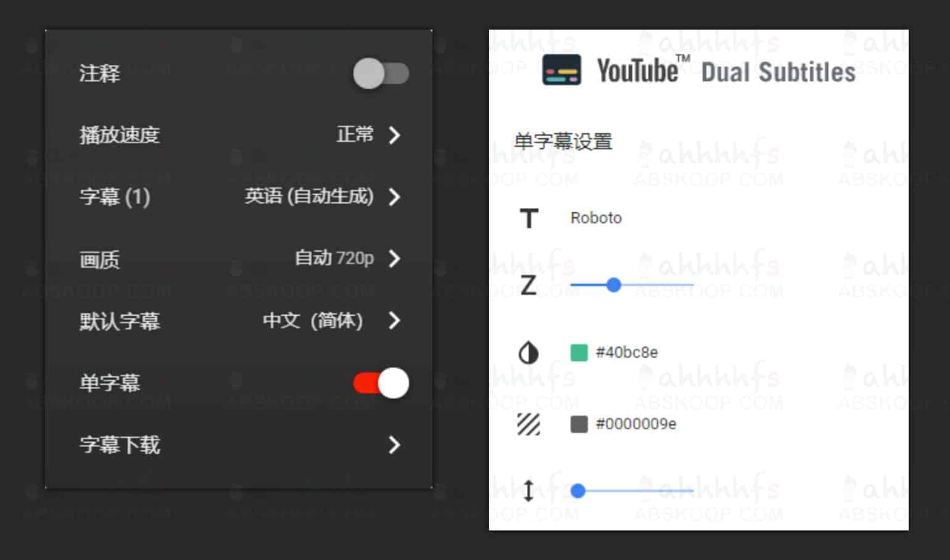Click the Dual Subtitles extension logo icon
The height and width of the screenshot is (560, 950).
click(x=561, y=70)
